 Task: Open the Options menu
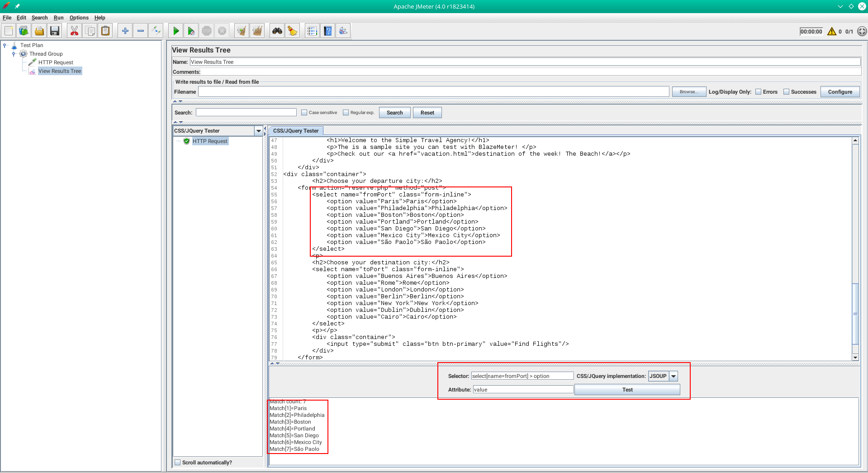click(79, 18)
